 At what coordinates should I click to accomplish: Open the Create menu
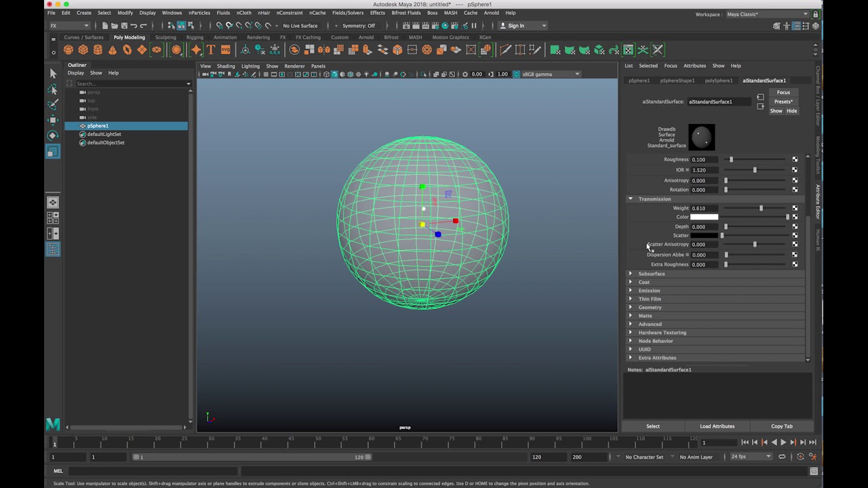pyautogui.click(x=84, y=13)
